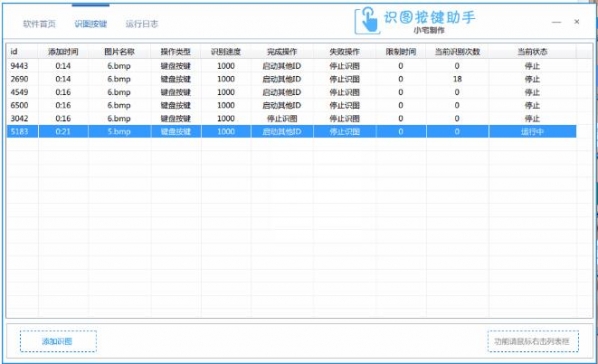
Task: Select the row with id 2690
Action: [291, 79]
